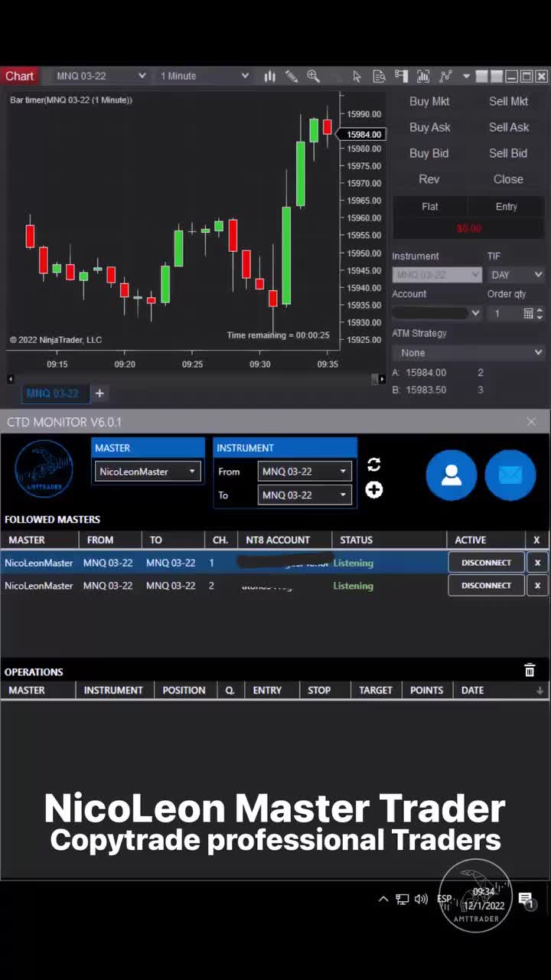Remove channel 1 row with x
This screenshot has width=551, height=980.
(537, 563)
